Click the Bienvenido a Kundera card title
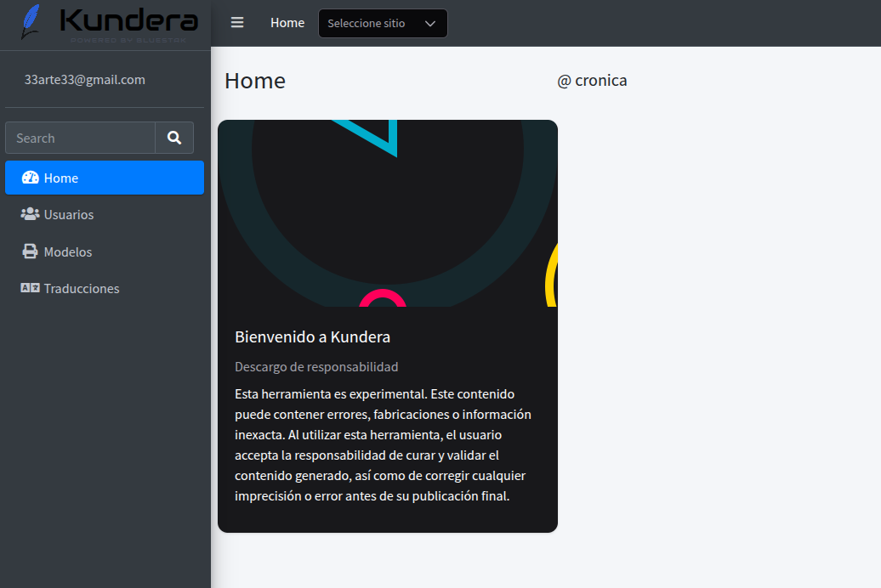 (x=312, y=337)
